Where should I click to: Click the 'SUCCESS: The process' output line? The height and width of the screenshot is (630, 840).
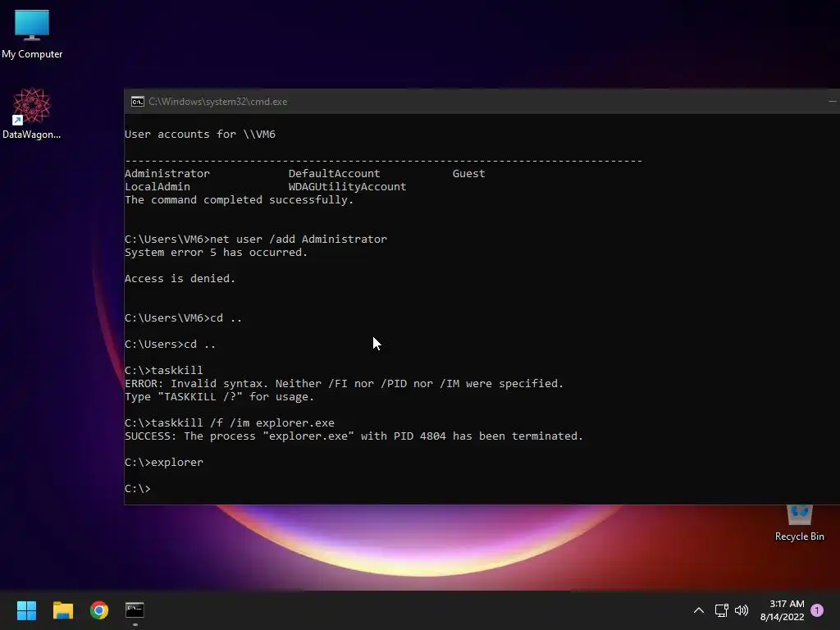tap(354, 436)
